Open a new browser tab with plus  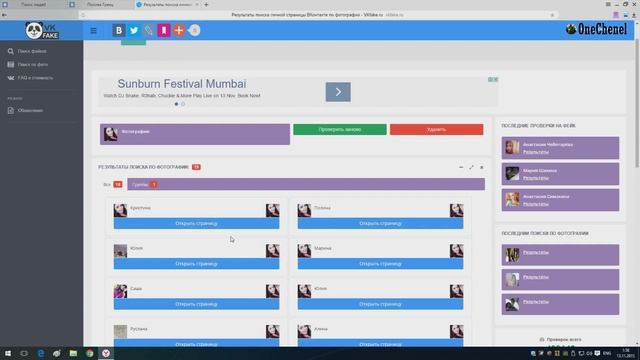[206, 4]
